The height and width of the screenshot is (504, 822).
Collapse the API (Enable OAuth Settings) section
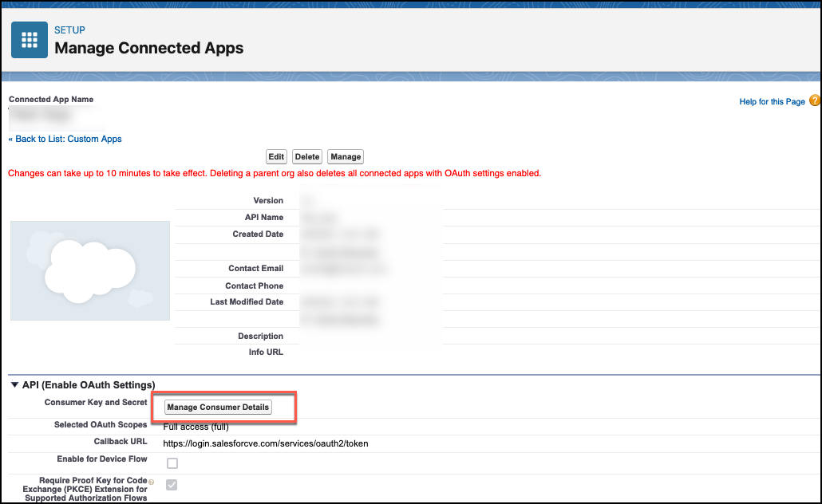(14, 384)
